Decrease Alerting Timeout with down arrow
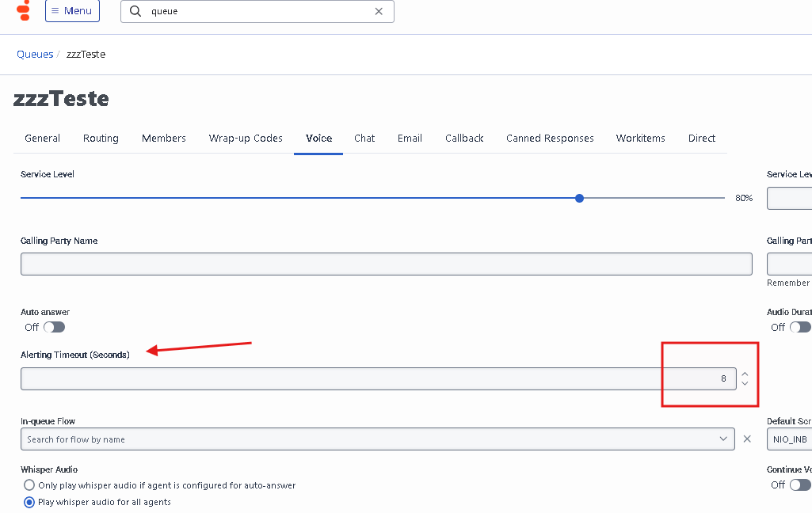The height and width of the screenshot is (513, 812). pos(745,384)
